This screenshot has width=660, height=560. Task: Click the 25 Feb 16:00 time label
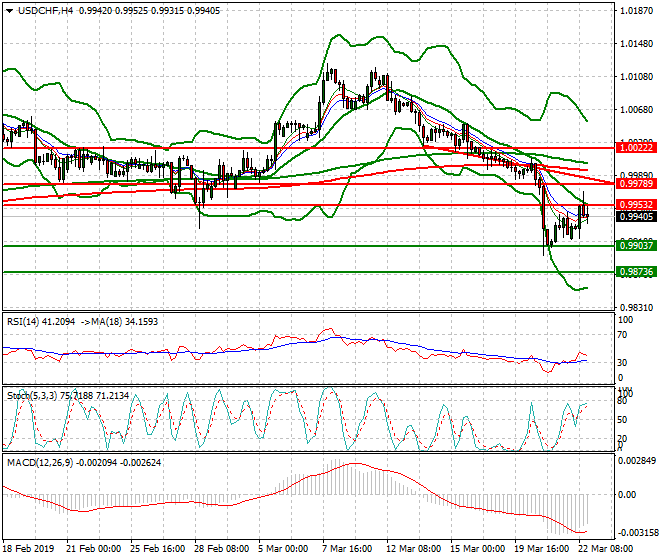pyautogui.click(x=157, y=549)
